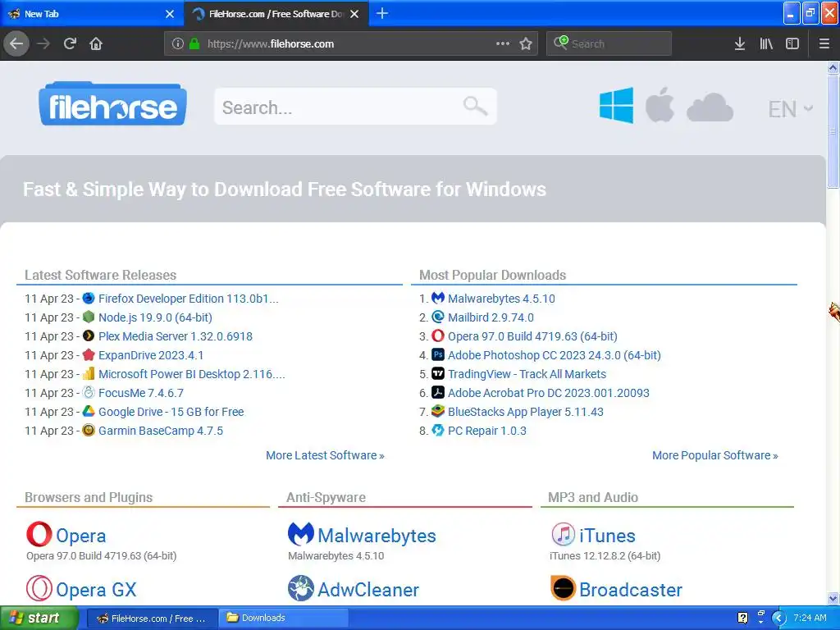Switch to Downloads taskbar window
840x630 pixels.
click(285, 619)
